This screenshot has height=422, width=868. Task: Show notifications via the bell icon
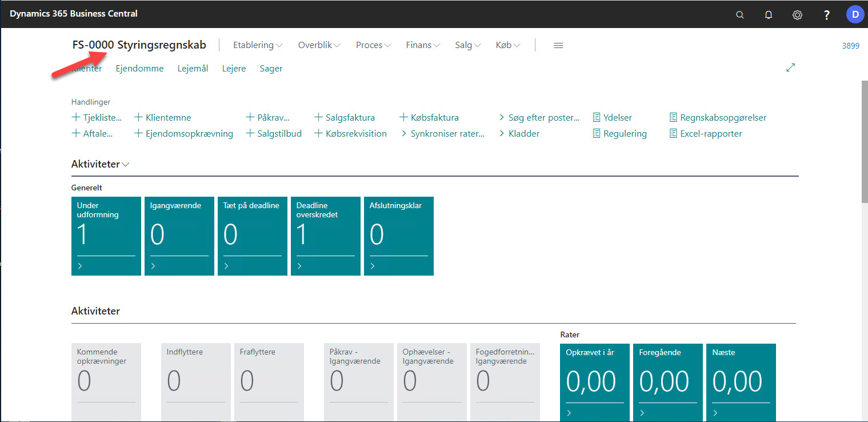(769, 15)
